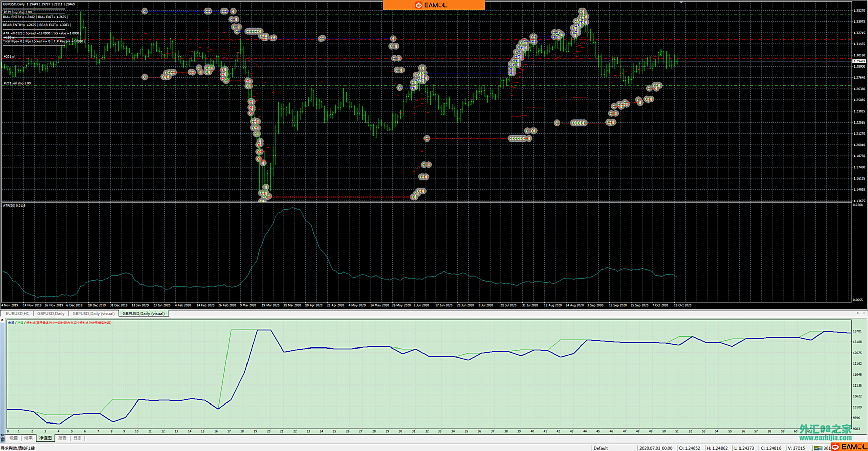
Task: Click the #201 sl order line label
Action: (x=9, y=56)
